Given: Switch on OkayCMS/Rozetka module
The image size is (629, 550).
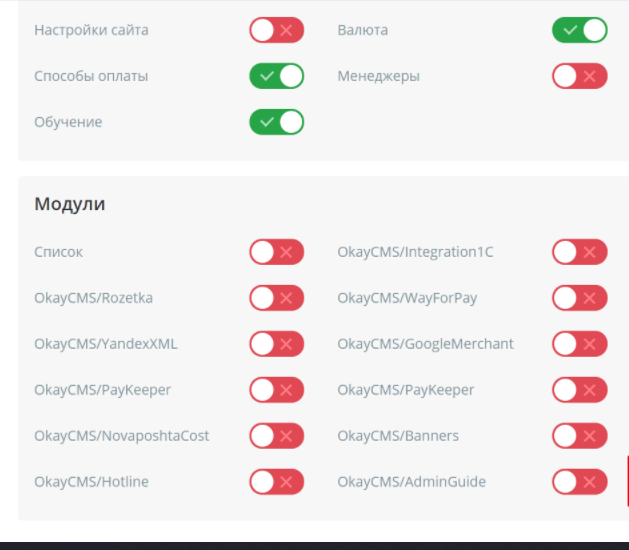Looking at the screenshot, I should [276, 298].
